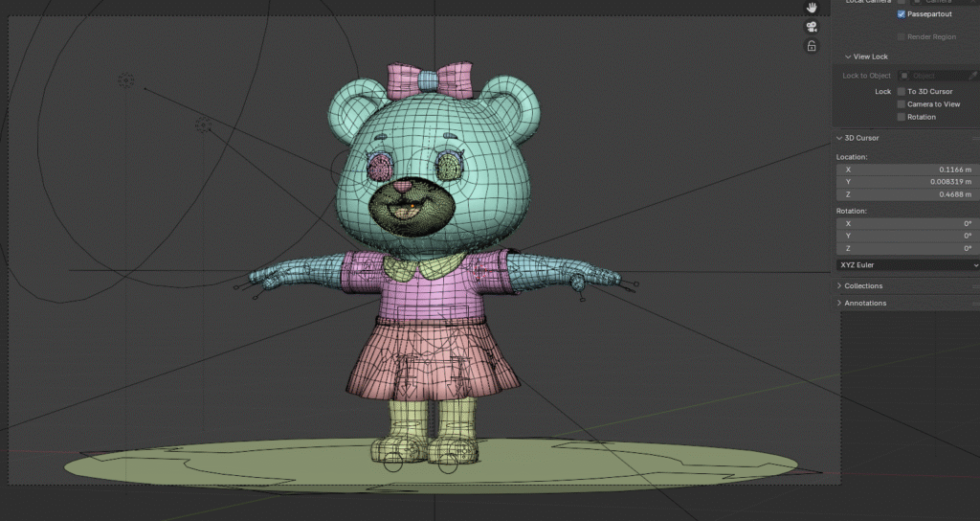Expand the Collections panel

[863, 285]
